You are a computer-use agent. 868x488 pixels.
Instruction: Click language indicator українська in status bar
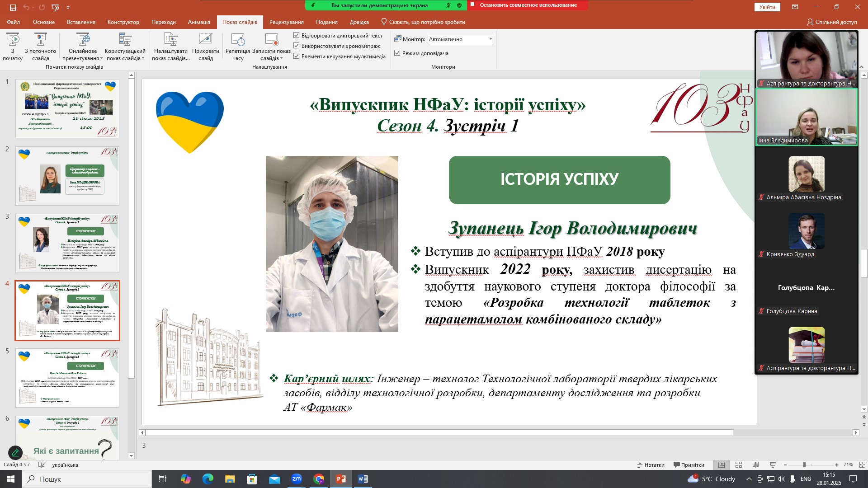tap(65, 465)
